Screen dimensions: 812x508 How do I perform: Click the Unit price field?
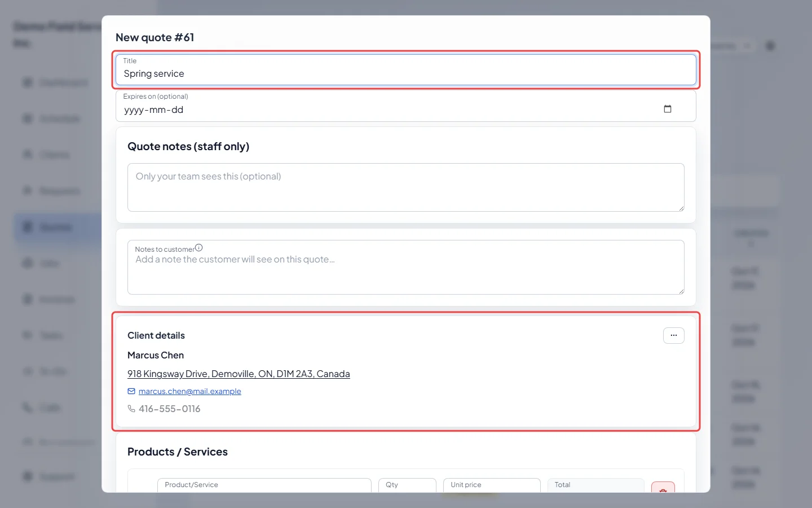[492, 485]
